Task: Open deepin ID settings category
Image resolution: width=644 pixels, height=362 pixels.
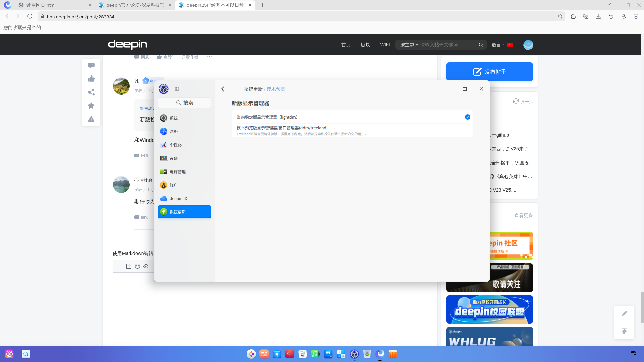Action: point(184,198)
